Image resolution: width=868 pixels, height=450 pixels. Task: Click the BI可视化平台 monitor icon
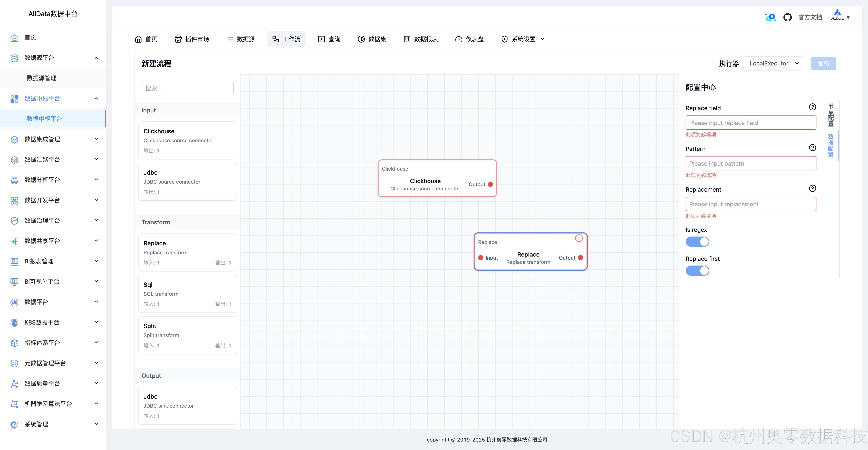click(14, 282)
